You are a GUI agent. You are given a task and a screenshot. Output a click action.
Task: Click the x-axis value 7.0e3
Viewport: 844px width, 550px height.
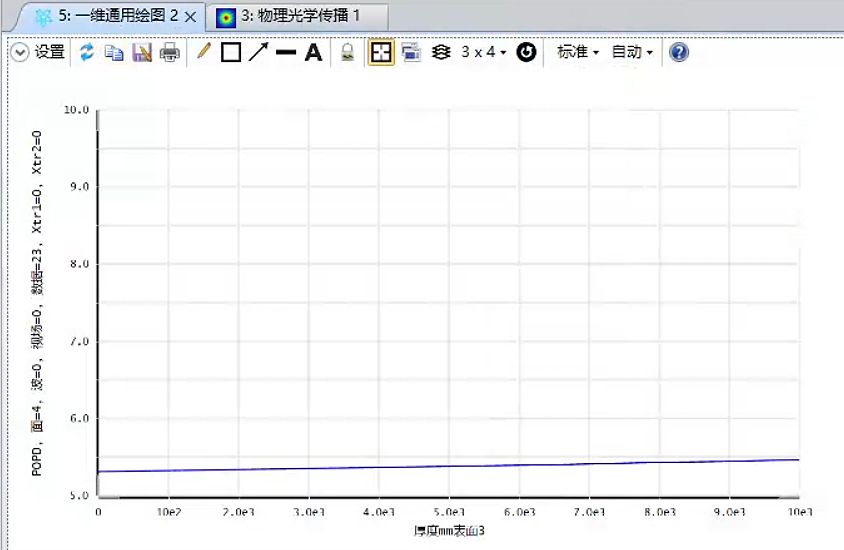589,512
